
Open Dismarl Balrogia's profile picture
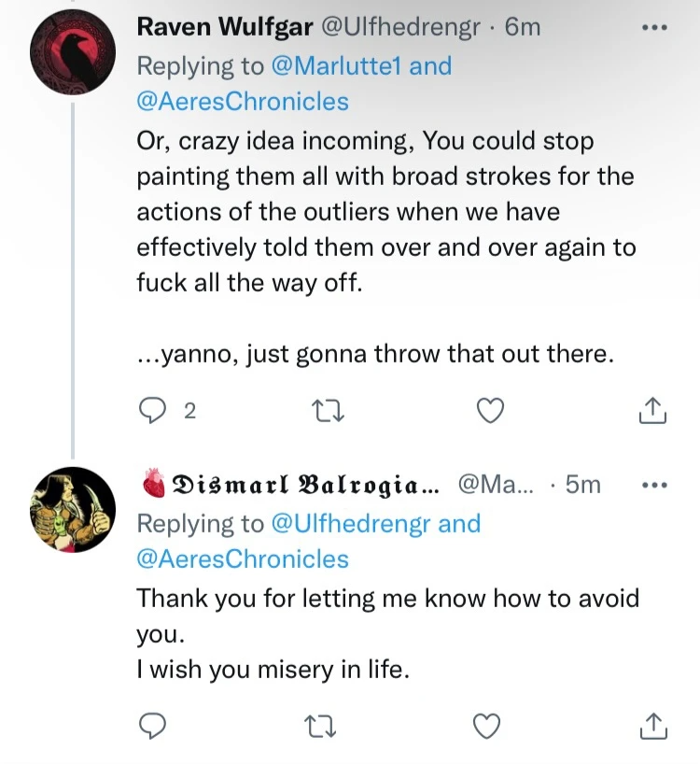73,509
